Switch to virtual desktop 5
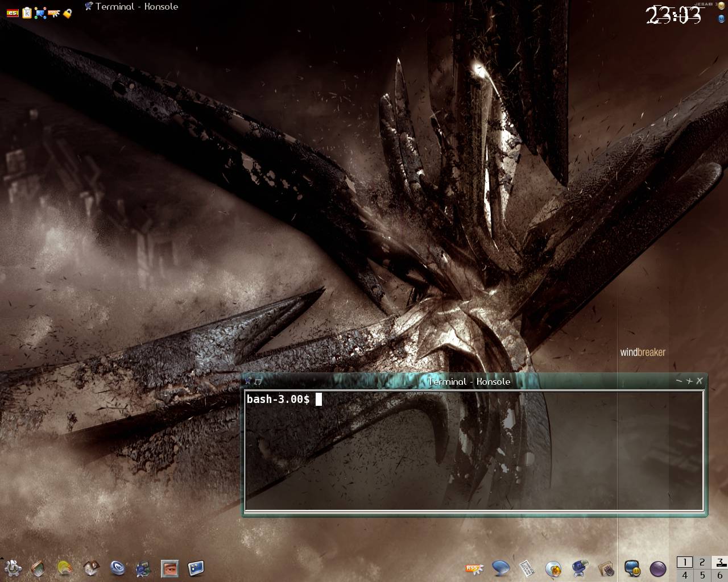This screenshot has width=728, height=582. (702, 575)
